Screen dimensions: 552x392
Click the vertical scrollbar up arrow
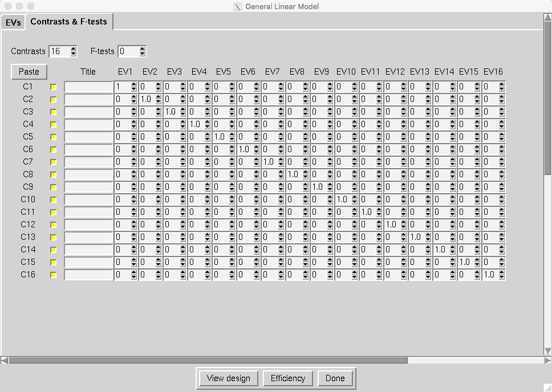(x=548, y=17)
